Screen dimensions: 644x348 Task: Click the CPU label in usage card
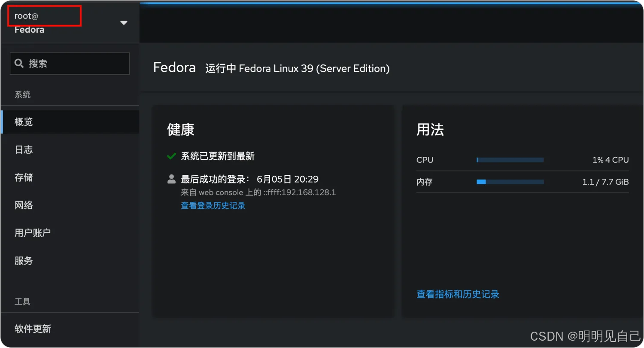pos(425,160)
